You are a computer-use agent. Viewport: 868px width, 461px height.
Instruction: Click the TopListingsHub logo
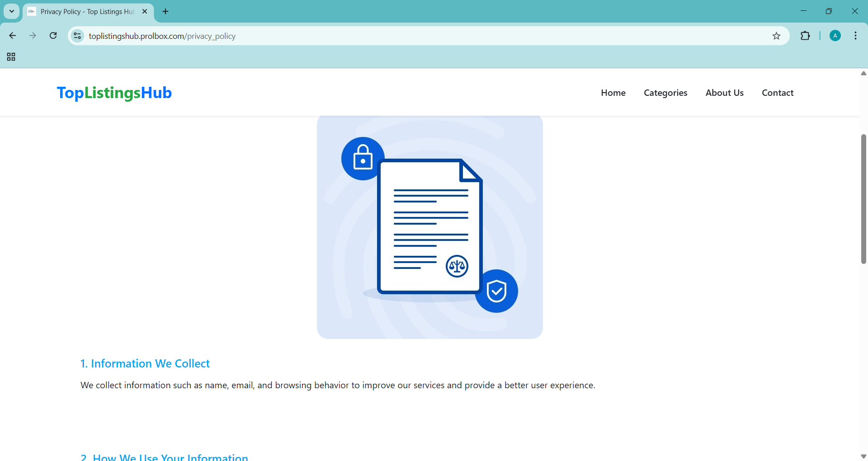[x=114, y=93]
